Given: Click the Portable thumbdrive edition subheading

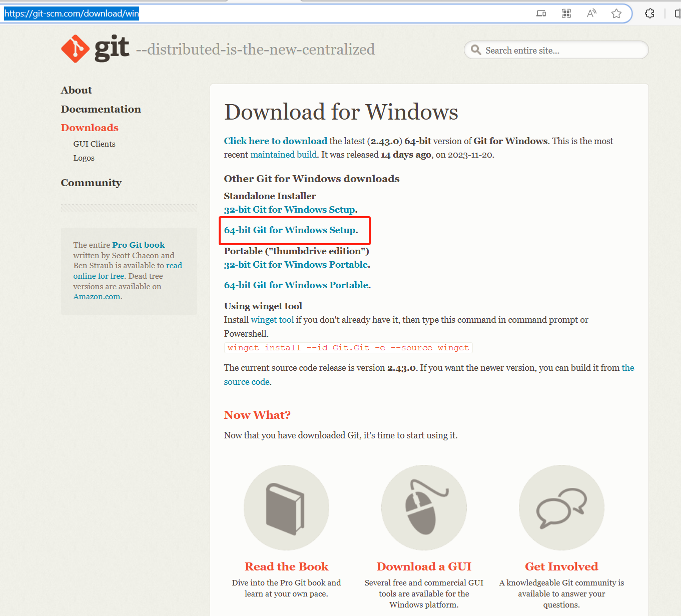Looking at the screenshot, I should [297, 251].
